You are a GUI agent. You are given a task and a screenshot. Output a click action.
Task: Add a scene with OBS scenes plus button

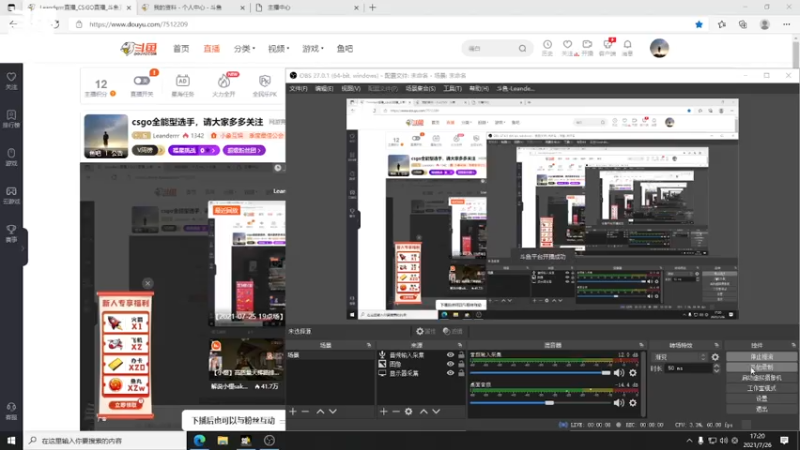coord(293,411)
